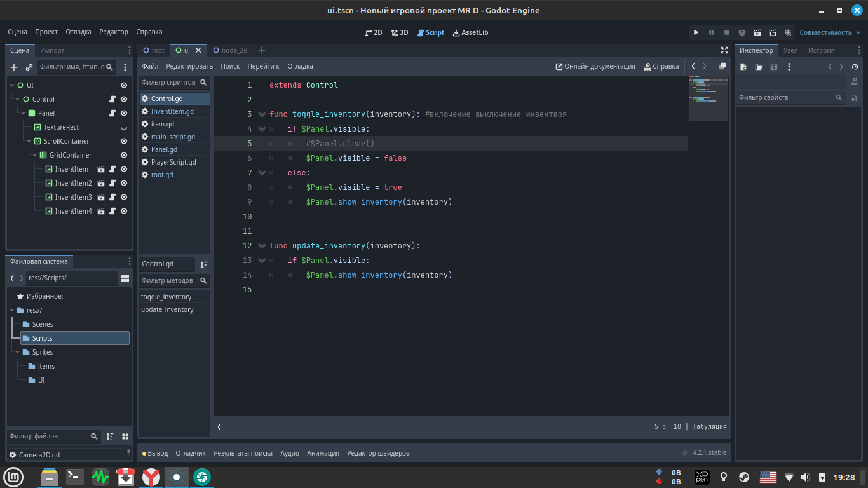Screen dimensions: 868x488
Task: Toggle visibility of ScrollContainer node
Action: (x=124, y=141)
